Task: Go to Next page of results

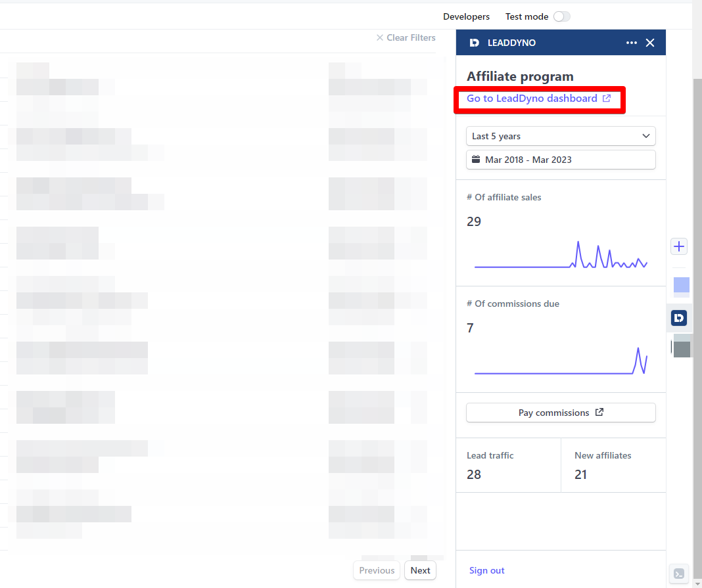Action: pos(420,570)
